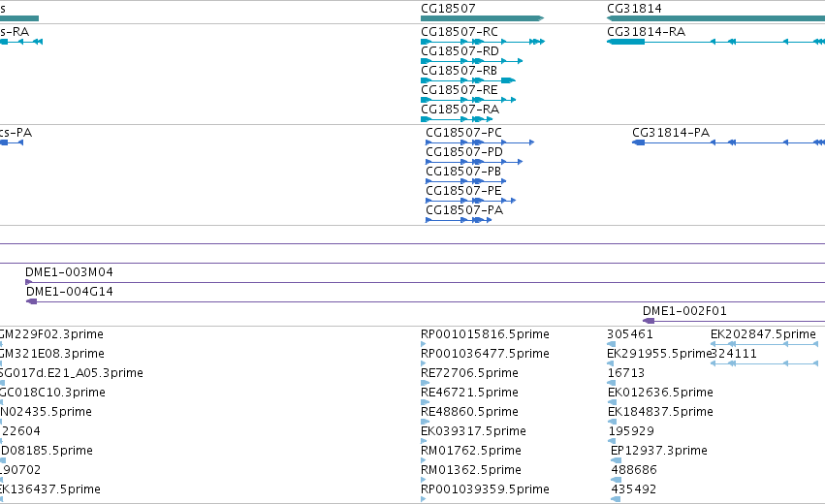Select transcript CG18507-RA

pyautogui.click(x=460, y=110)
